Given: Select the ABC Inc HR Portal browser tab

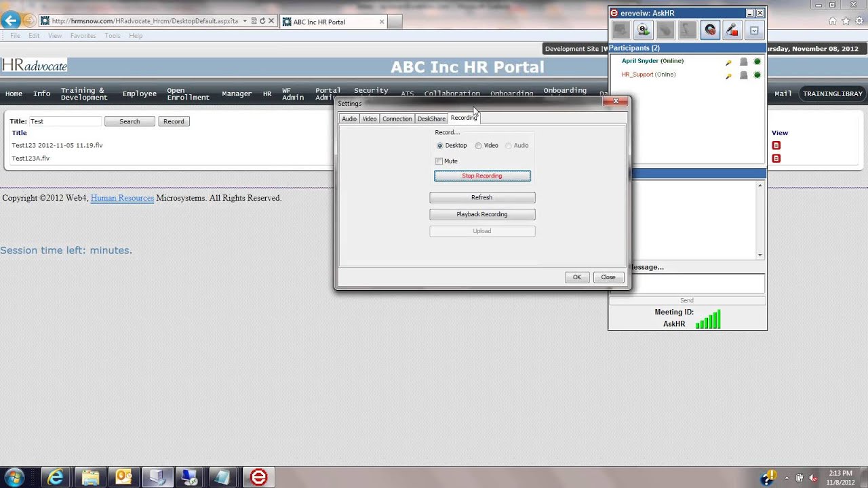Looking at the screenshot, I should [x=333, y=22].
